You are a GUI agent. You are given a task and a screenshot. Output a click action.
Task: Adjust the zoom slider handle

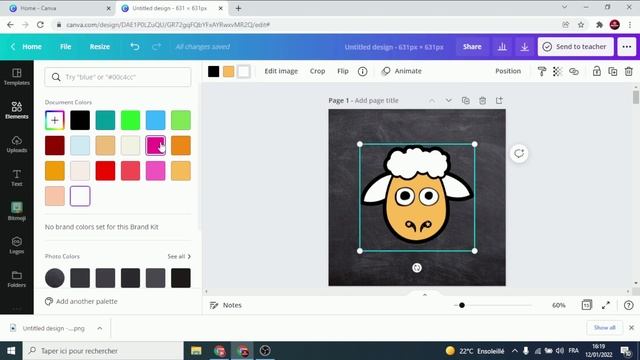tap(462, 305)
